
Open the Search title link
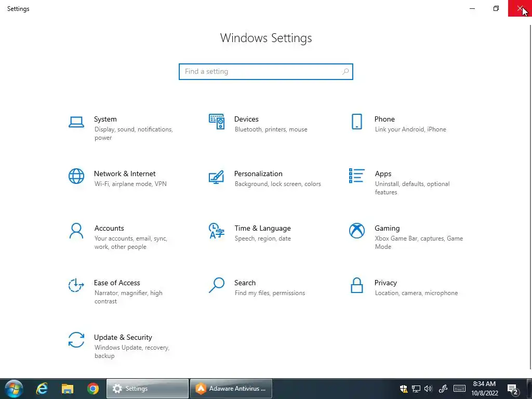[x=245, y=283]
